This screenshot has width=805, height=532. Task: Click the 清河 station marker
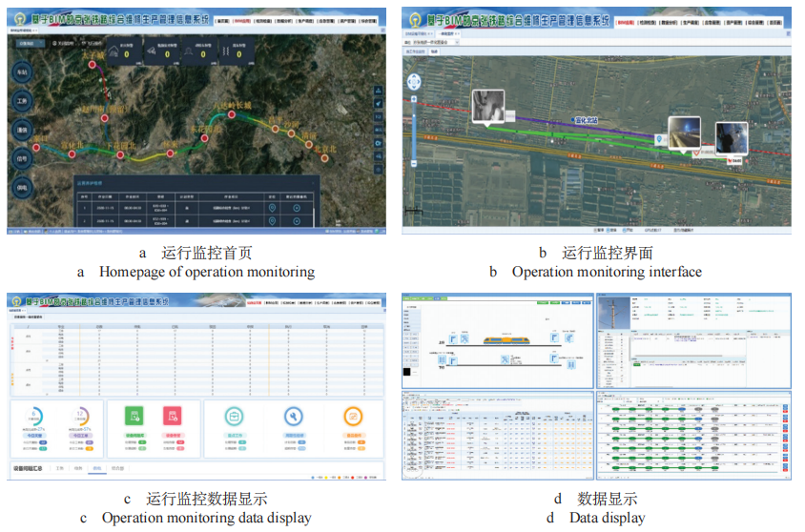tap(308, 145)
